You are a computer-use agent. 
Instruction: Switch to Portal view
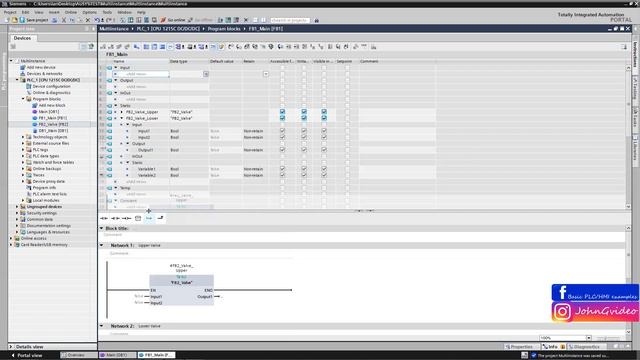27,355
